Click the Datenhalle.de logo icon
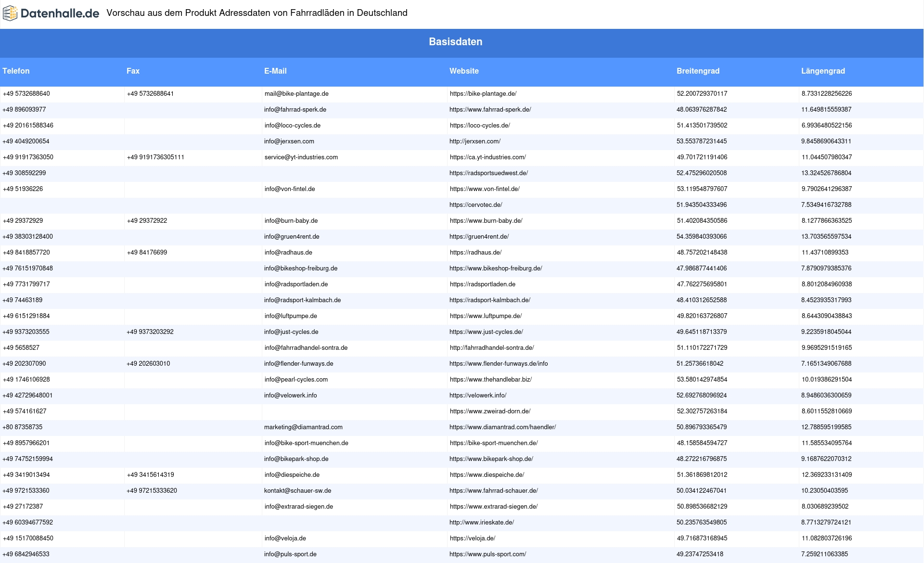The width and height of the screenshot is (924, 563). coord(10,13)
